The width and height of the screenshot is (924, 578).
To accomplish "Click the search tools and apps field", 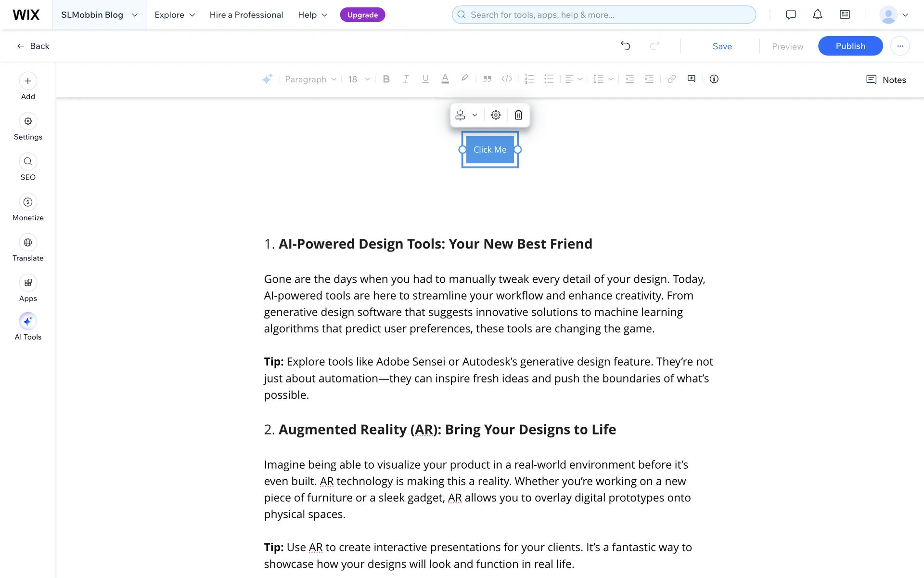I will click(x=603, y=15).
